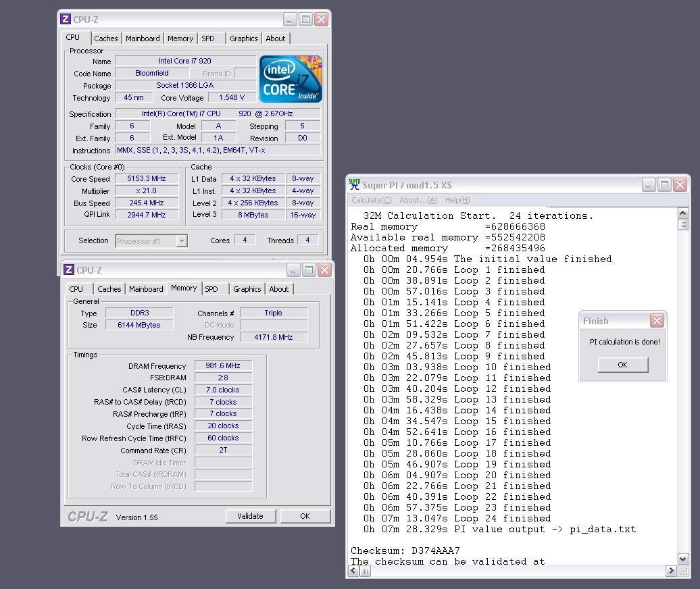Image resolution: width=700 pixels, height=589 pixels.
Task: Click OK button in CPU-Z Memory window
Action: [305, 516]
